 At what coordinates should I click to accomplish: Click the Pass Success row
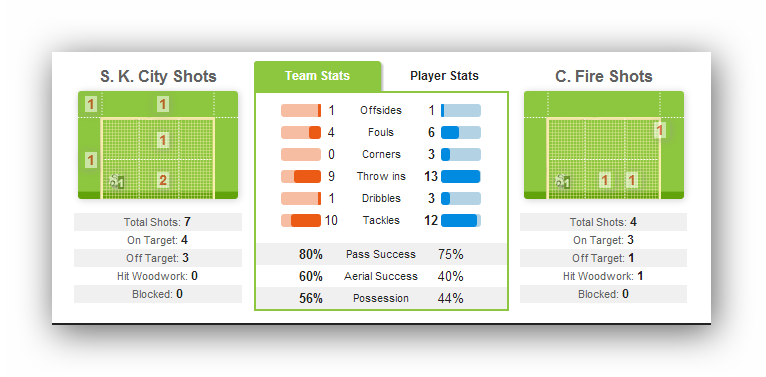(x=381, y=254)
